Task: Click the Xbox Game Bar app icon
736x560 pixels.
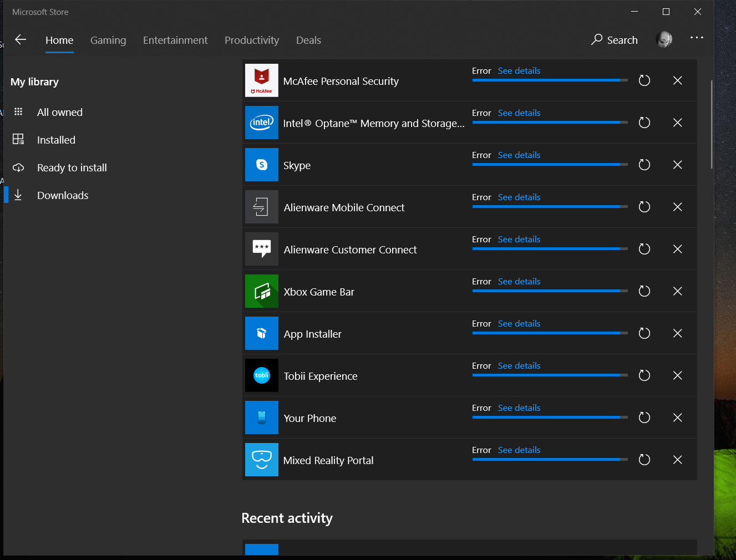Action: (x=262, y=291)
